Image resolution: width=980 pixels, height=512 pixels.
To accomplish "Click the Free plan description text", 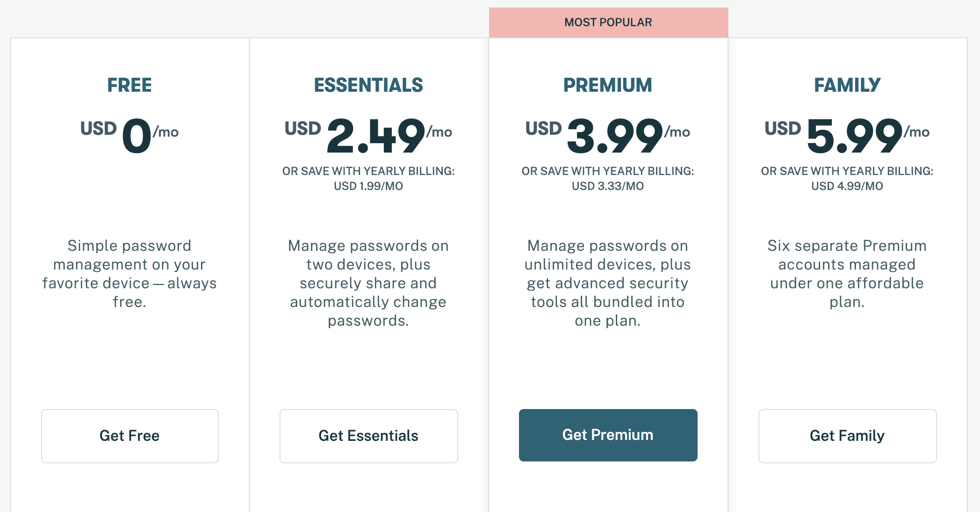I will point(130,273).
